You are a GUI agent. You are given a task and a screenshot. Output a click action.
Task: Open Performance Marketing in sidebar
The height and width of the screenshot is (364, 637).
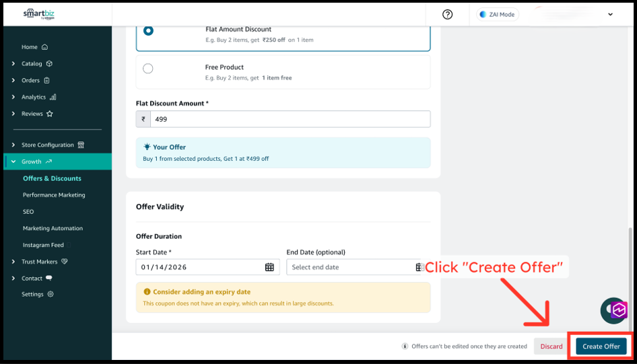pos(54,195)
